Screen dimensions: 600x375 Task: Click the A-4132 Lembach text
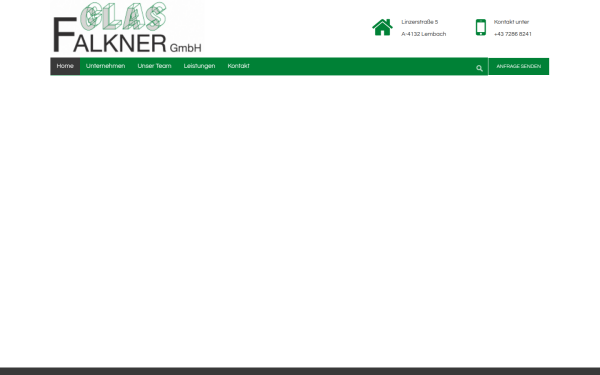pyautogui.click(x=424, y=34)
